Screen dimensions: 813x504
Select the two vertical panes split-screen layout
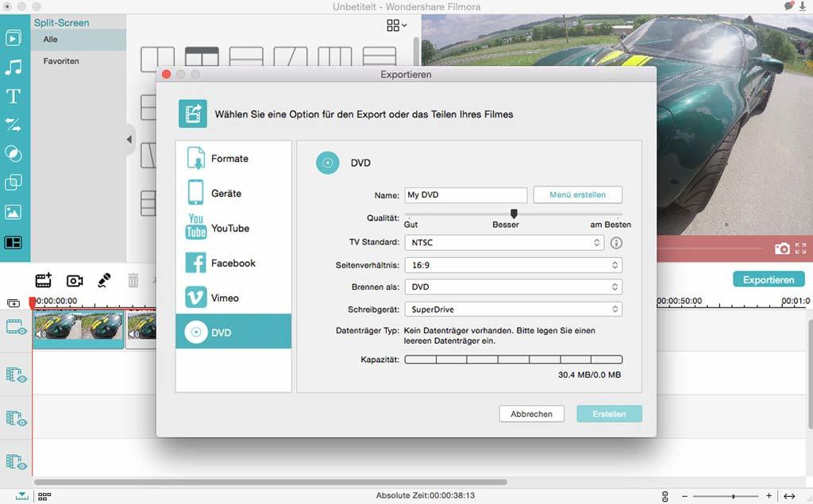[x=157, y=59]
